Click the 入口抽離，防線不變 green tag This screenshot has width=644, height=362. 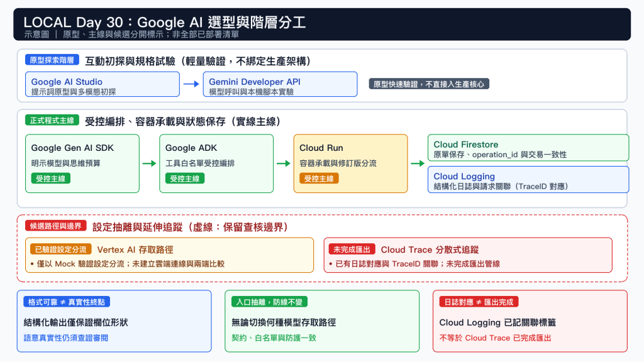click(x=269, y=302)
